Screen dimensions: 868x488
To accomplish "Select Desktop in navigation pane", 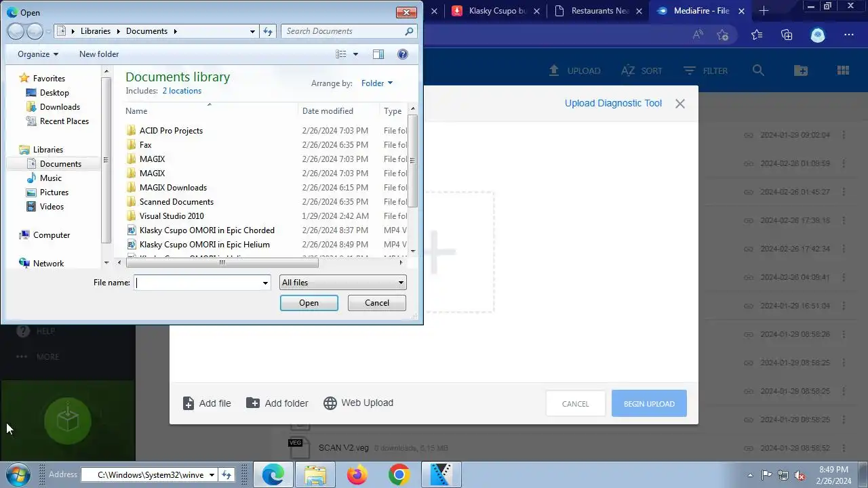I will (54, 93).
